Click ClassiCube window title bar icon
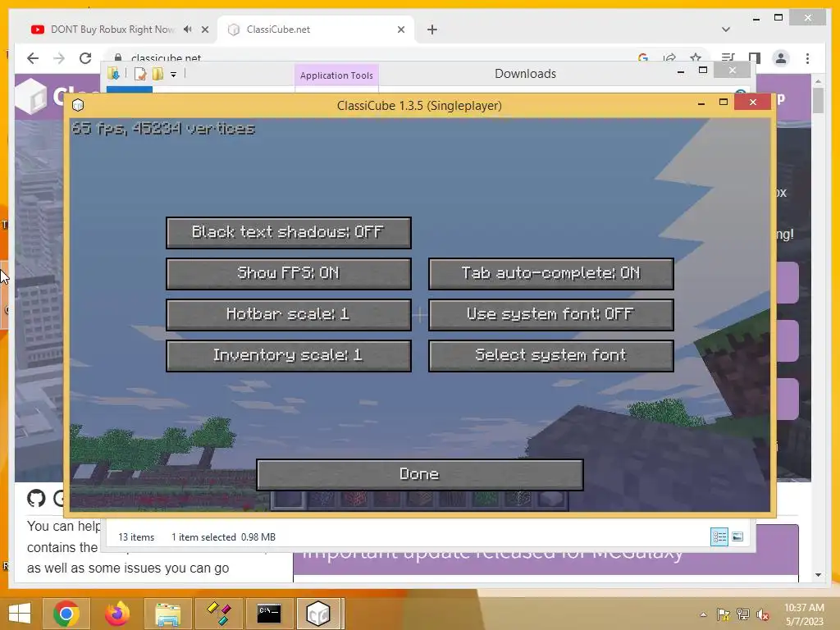The height and width of the screenshot is (630, 840). (78, 105)
